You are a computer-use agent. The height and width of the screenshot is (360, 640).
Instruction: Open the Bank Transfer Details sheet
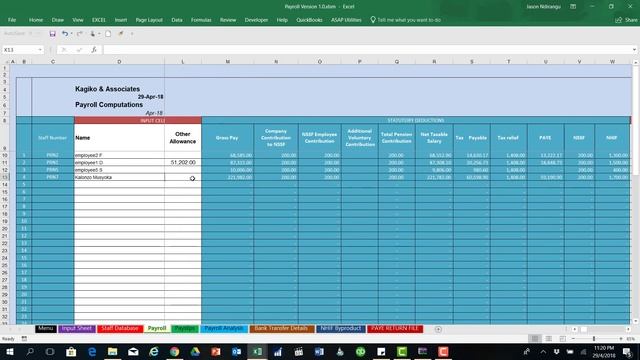pos(282,329)
